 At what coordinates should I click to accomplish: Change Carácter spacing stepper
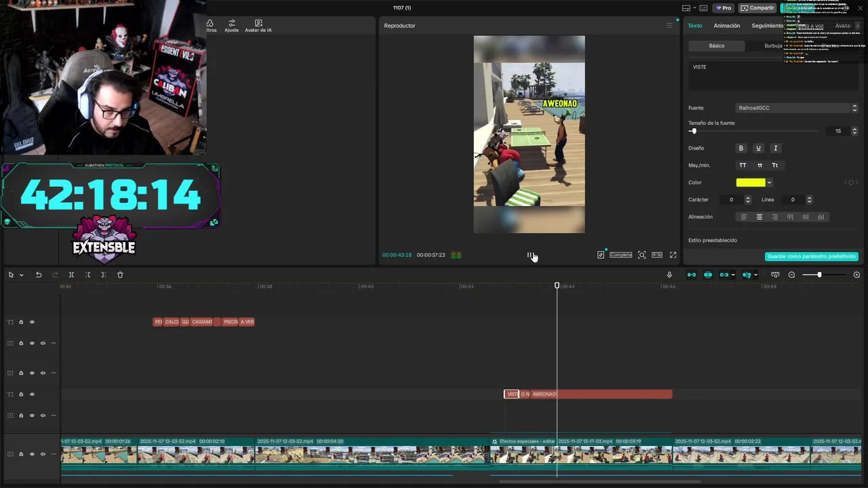click(x=747, y=200)
